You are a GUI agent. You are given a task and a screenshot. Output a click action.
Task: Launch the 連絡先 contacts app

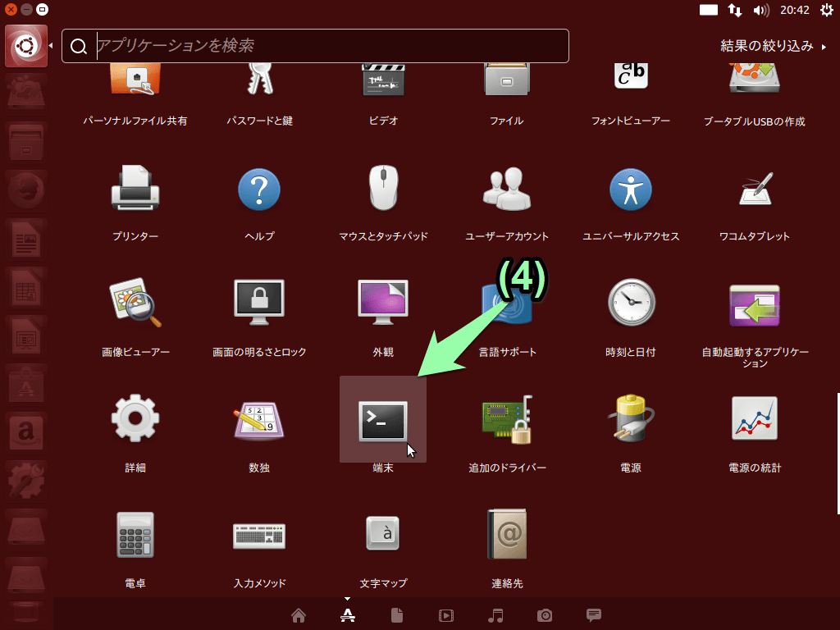[507, 536]
